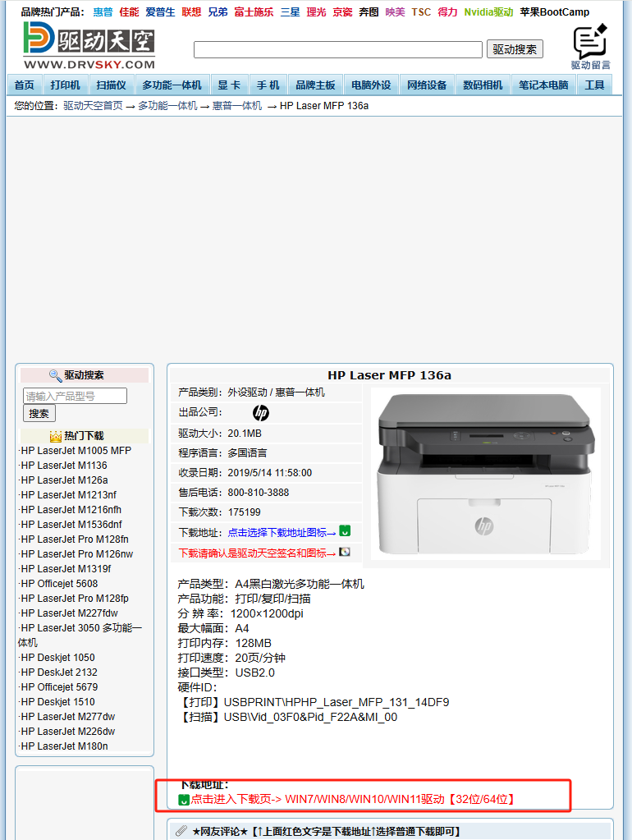
Task: Click the 驱动搜索 button
Action: (x=515, y=49)
